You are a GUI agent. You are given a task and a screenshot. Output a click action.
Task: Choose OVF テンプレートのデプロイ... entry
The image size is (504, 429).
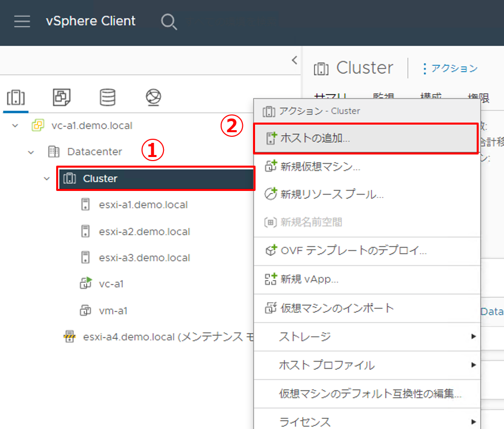367,251
